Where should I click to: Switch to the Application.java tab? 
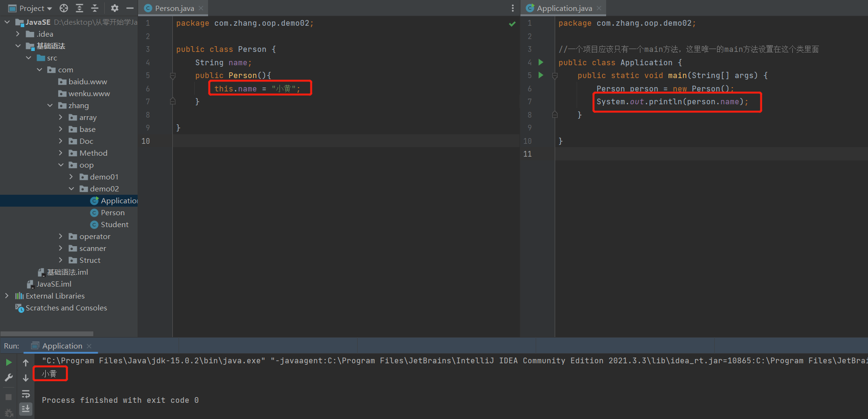(x=564, y=8)
